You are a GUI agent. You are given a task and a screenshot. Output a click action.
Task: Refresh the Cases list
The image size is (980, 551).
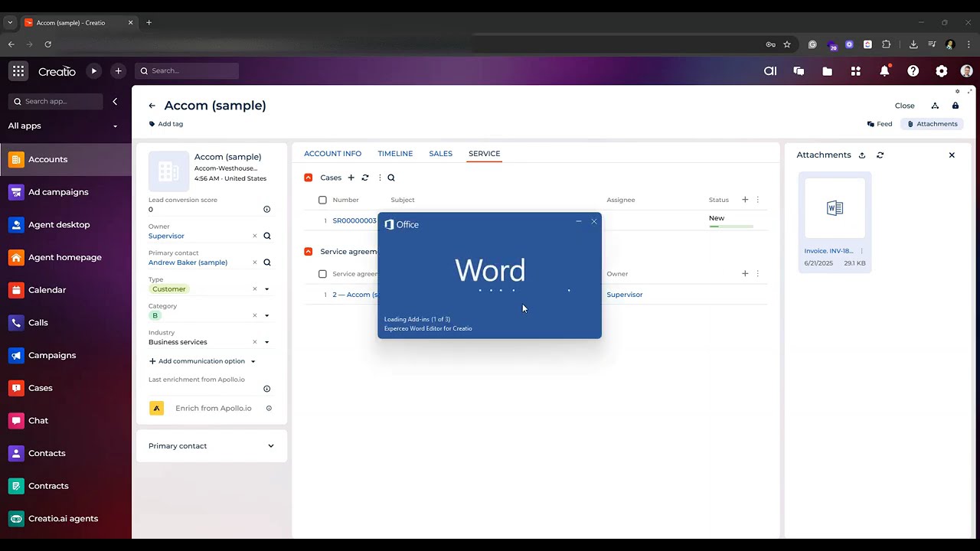pos(365,178)
